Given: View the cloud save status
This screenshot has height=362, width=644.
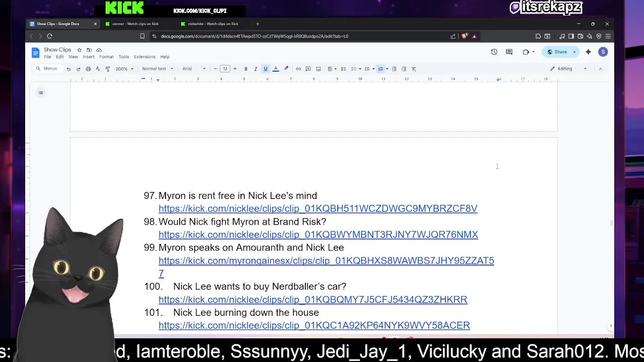Looking at the screenshot, I should tap(99, 50).
